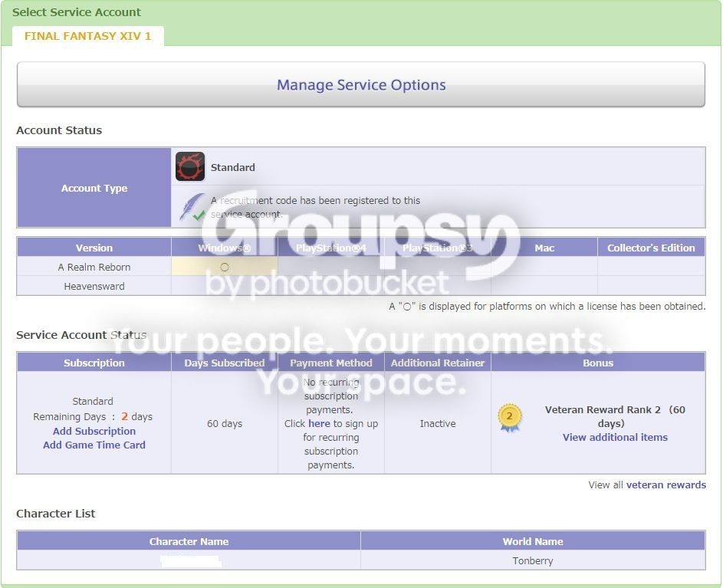
Task: Click the recruitment code feather checkmark icon
Action: click(192, 208)
